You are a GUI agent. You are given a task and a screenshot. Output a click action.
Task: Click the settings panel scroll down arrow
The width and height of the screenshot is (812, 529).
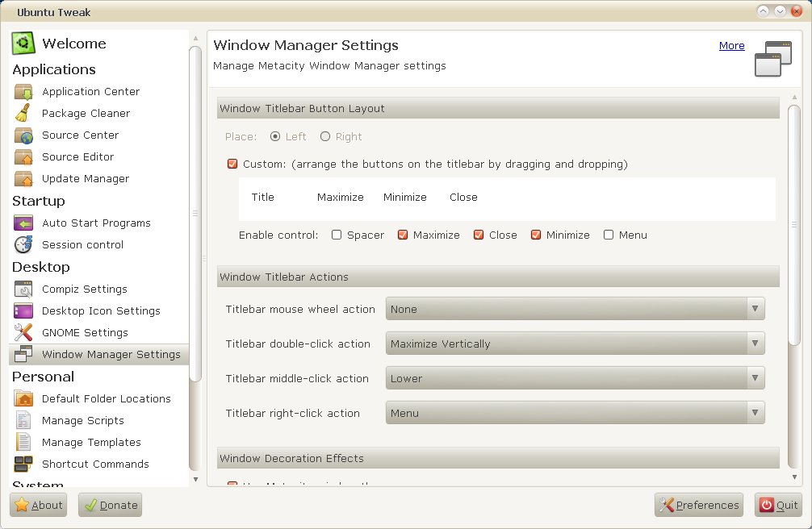tap(794, 477)
